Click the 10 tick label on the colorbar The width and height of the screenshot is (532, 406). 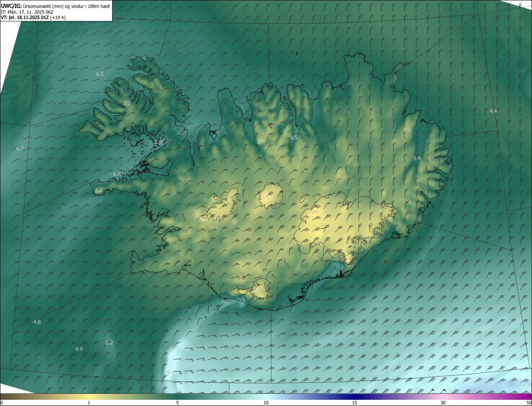coord(266,403)
